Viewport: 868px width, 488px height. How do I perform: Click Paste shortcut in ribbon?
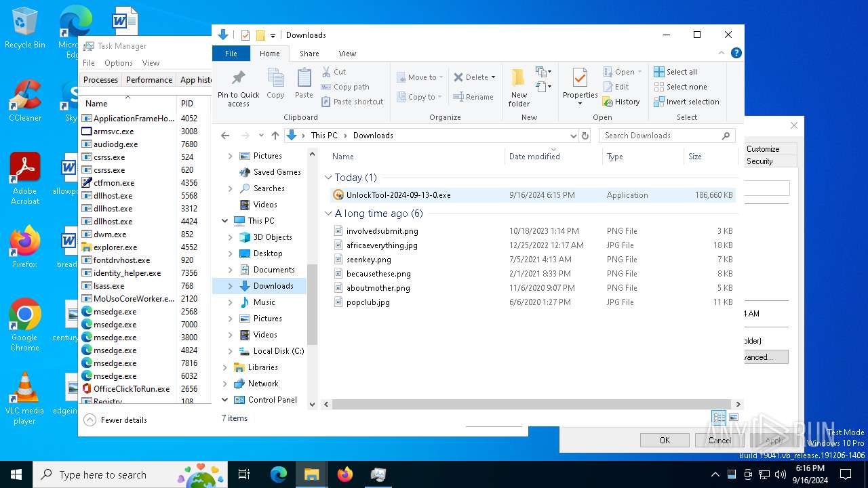point(352,102)
